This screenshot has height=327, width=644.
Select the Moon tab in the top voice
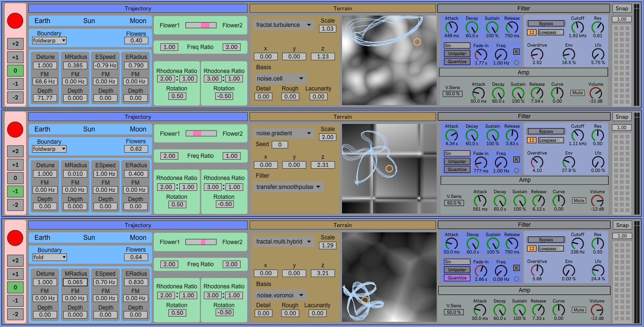pyautogui.click(x=138, y=21)
